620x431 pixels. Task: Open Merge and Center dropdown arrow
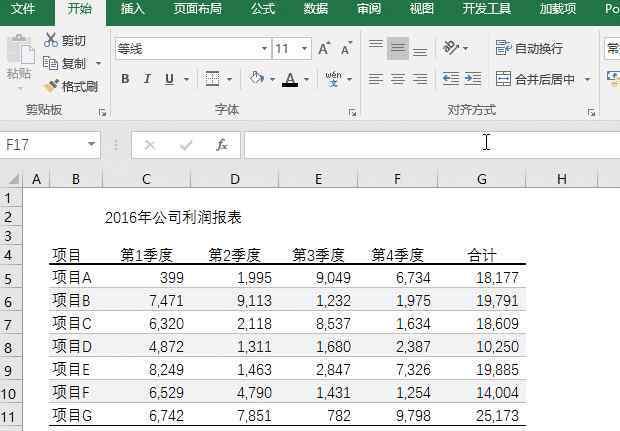tap(588, 79)
